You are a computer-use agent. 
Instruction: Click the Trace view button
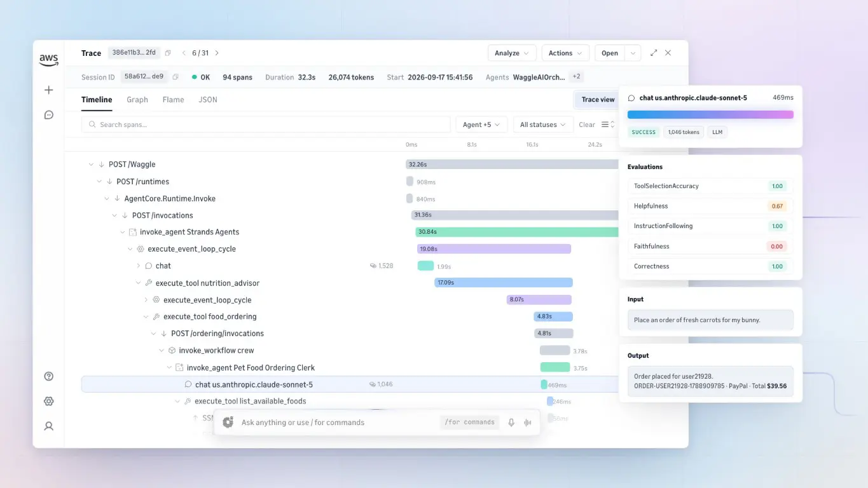click(598, 100)
